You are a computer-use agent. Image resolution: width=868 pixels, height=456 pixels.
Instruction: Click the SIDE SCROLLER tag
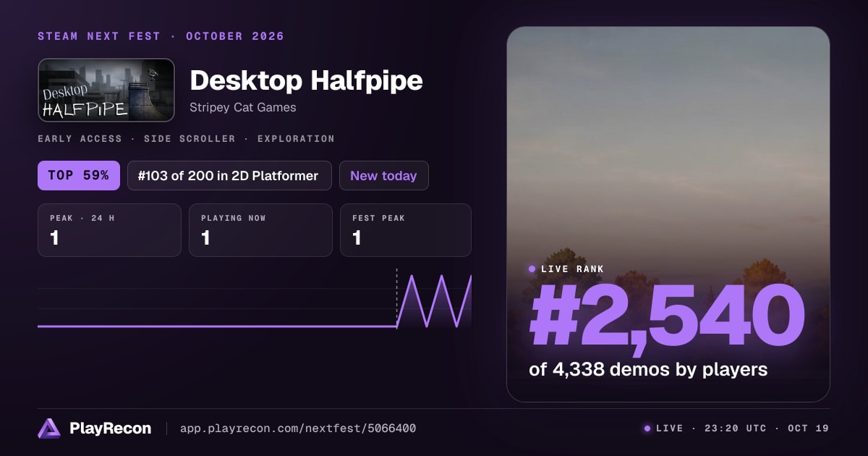[x=189, y=138]
